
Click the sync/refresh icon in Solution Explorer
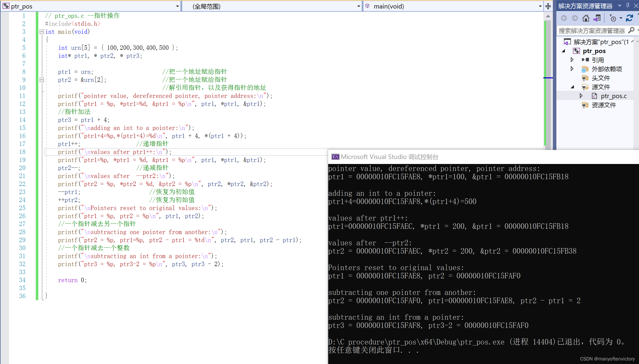[629, 18]
